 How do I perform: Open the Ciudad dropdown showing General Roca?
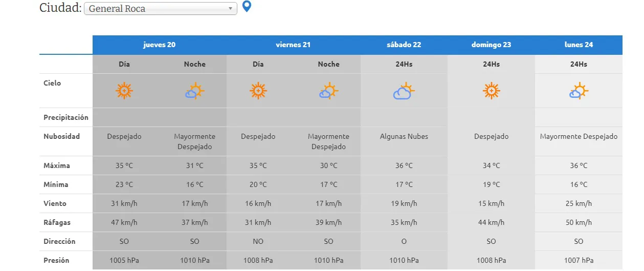pyautogui.click(x=160, y=9)
